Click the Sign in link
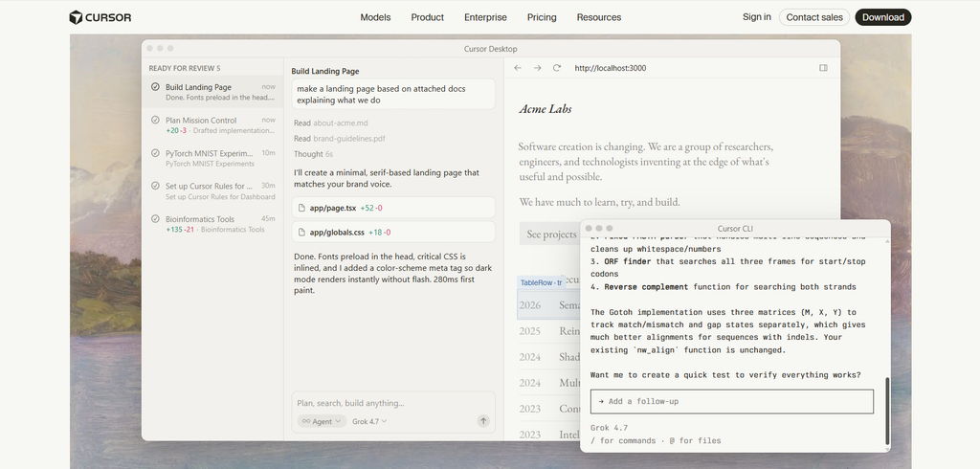980x469 pixels. (757, 17)
